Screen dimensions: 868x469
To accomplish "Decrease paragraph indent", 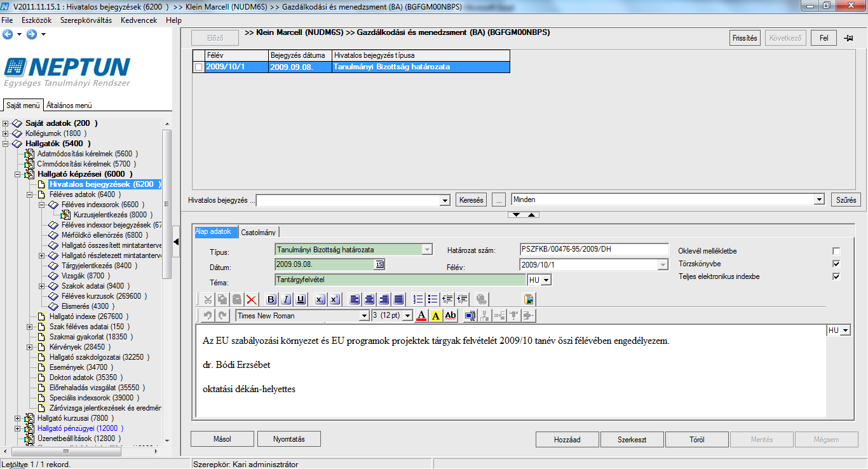I will coord(447,299).
